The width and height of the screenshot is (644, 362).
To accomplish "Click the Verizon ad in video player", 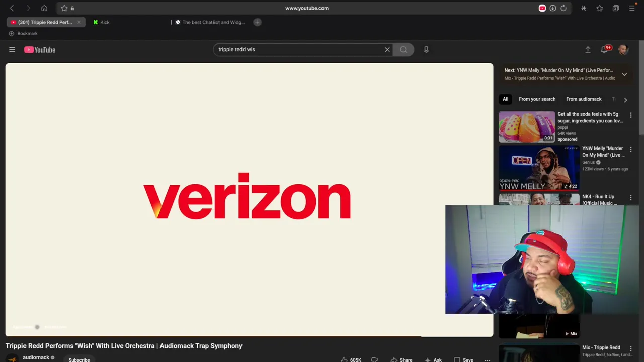I will tap(249, 199).
